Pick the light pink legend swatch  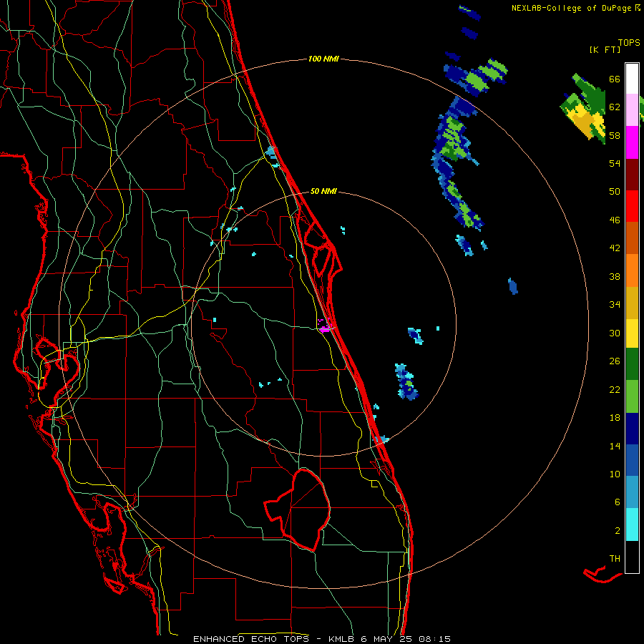click(632, 109)
